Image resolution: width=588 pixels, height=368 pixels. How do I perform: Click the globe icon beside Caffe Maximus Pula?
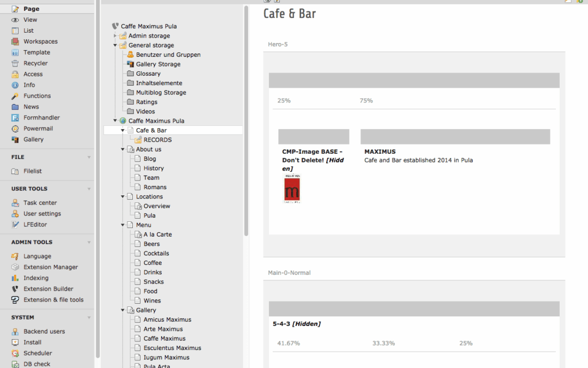[122, 121]
